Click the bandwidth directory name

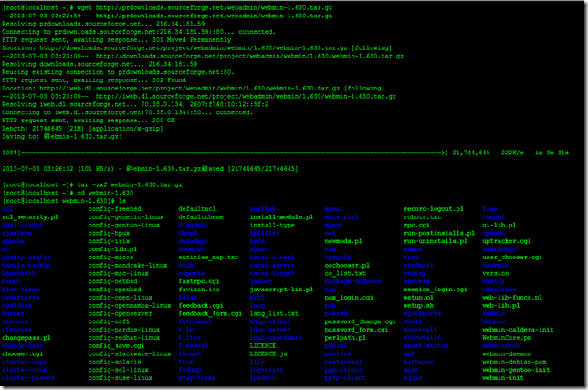pyautogui.click(x=19, y=273)
